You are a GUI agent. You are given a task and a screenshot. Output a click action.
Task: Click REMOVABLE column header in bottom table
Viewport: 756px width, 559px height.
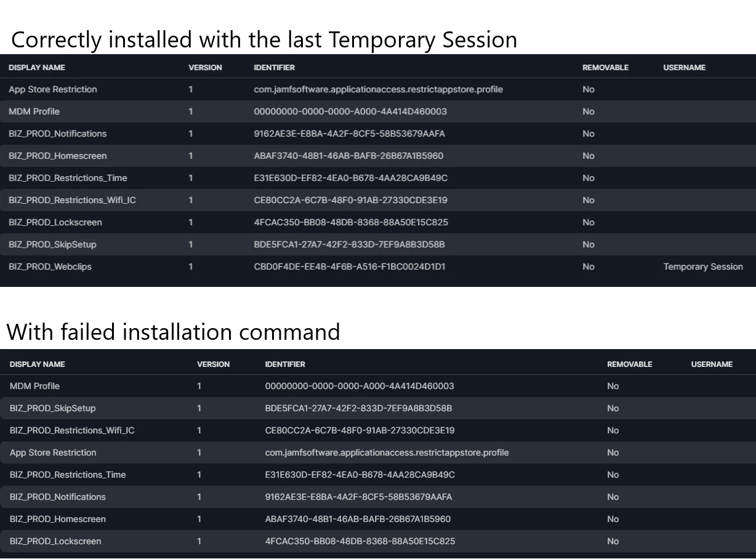point(629,364)
